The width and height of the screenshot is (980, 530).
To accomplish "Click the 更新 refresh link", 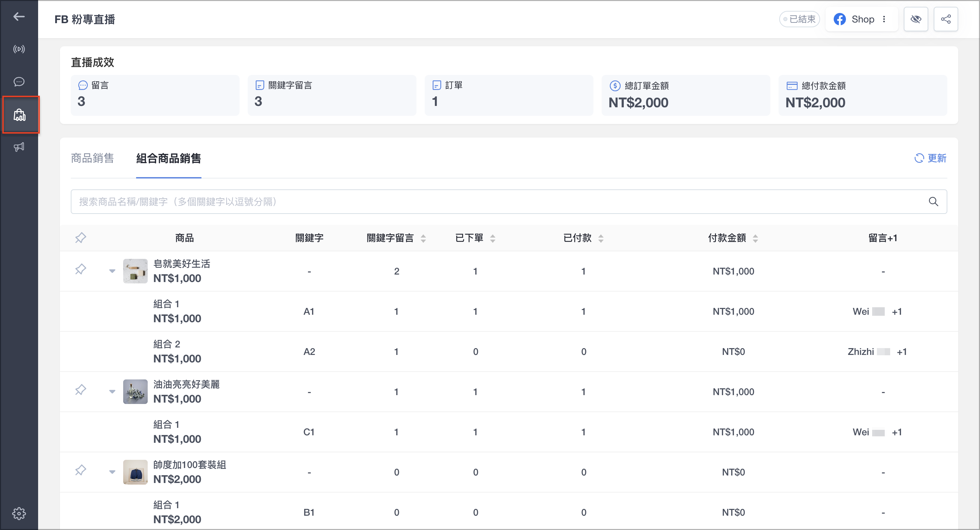I will coord(931,158).
